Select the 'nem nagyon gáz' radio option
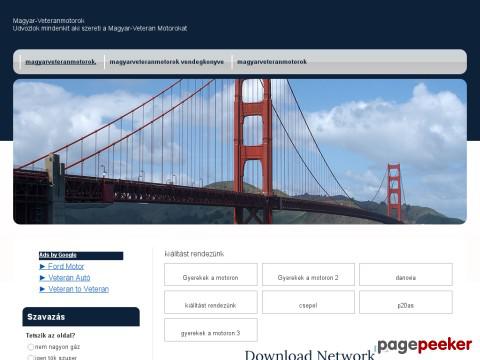 tap(31, 347)
